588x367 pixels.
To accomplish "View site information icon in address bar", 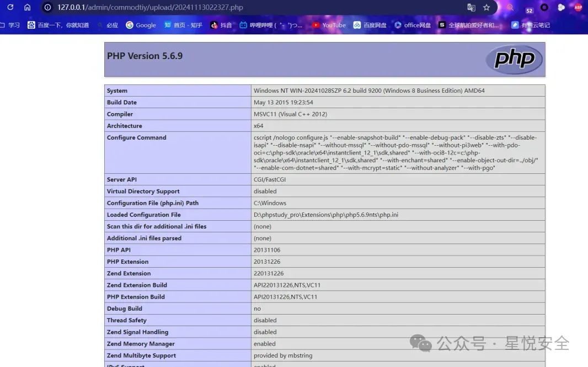I will tap(47, 7).
